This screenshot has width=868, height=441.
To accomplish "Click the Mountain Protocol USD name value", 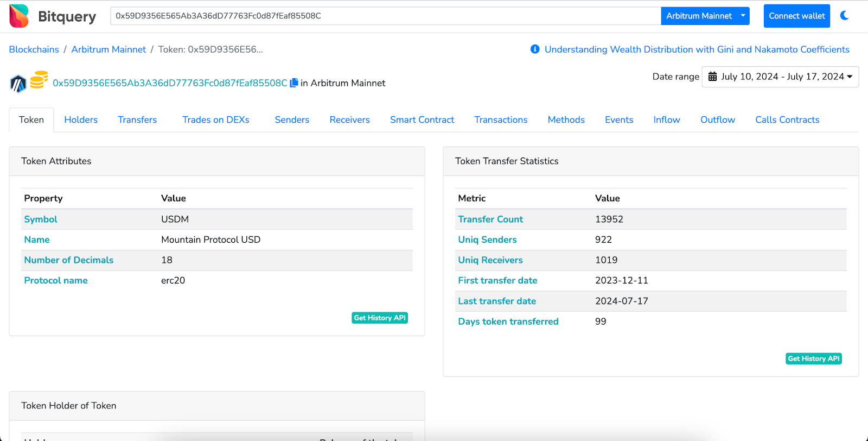I will pyautogui.click(x=211, y=240).
